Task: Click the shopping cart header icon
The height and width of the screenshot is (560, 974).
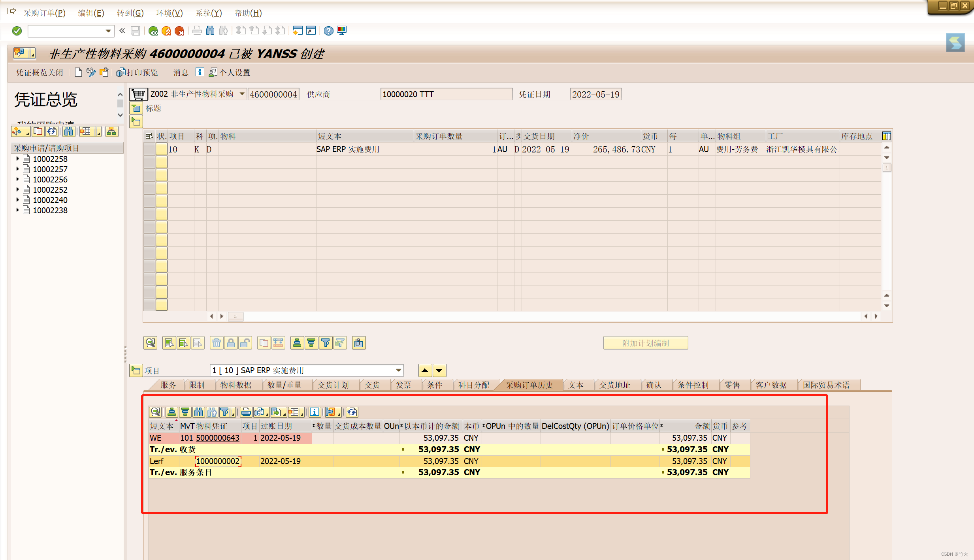Action: 138,94
